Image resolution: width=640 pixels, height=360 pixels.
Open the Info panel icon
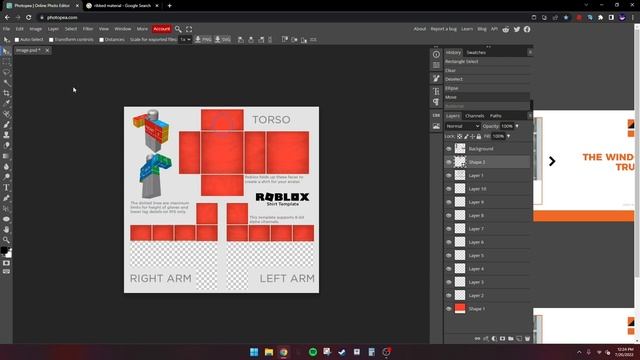coord(436,54)
